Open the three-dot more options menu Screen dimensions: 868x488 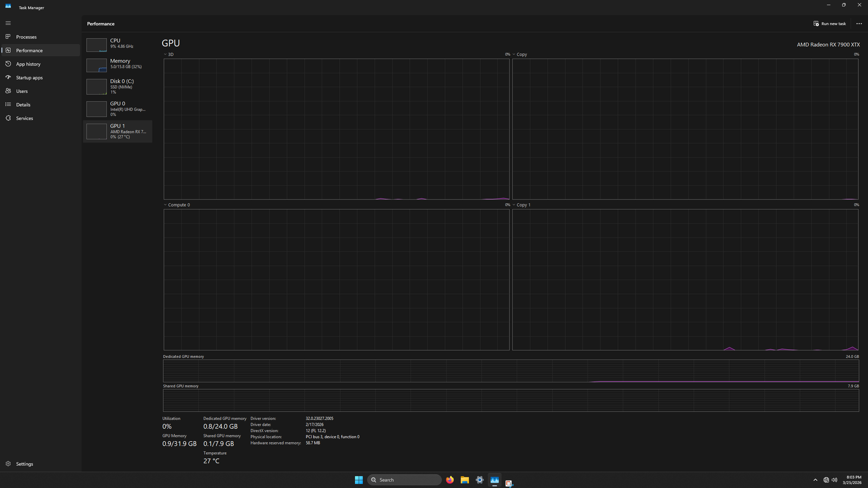[859, 24]
